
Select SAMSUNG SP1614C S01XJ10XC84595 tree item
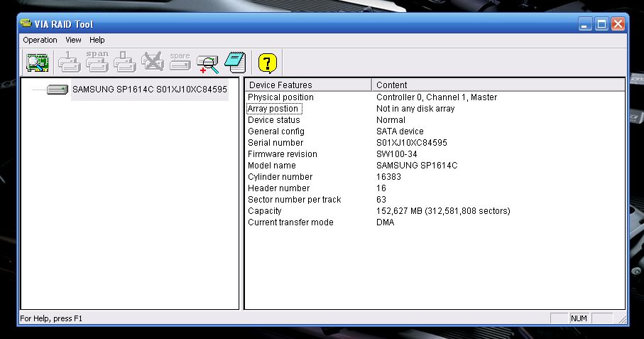point(150,89)
